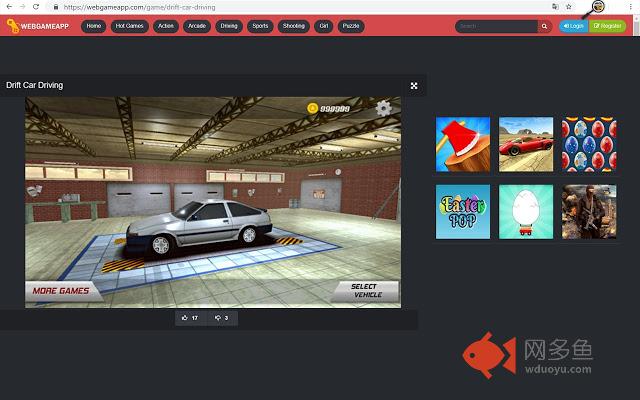Bookmark the page with star icon
This screenshot has width=640, height=400.
tap(569, 7)
